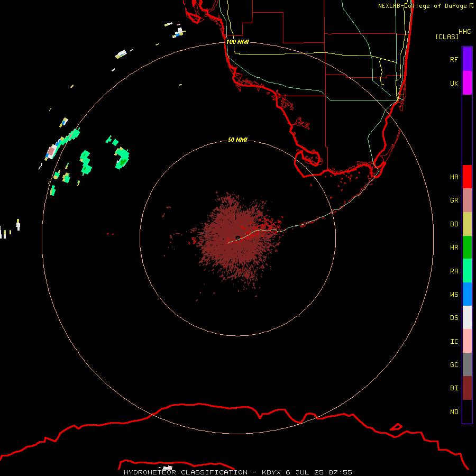Click the HYDROMETEOR CLASSIFICATION title text
Image resolution: width=476 pixels, height=476 pixels.
pos(186,472)
